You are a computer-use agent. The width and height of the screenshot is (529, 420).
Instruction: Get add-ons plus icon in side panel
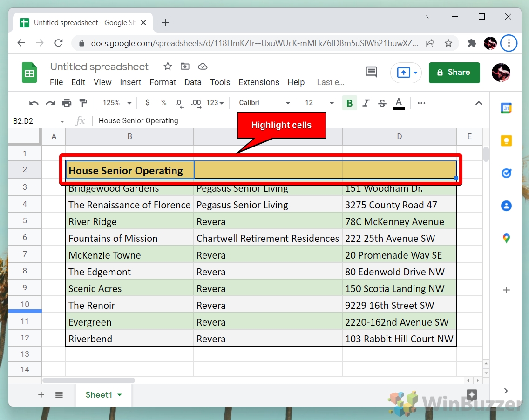tap(506, 290)
